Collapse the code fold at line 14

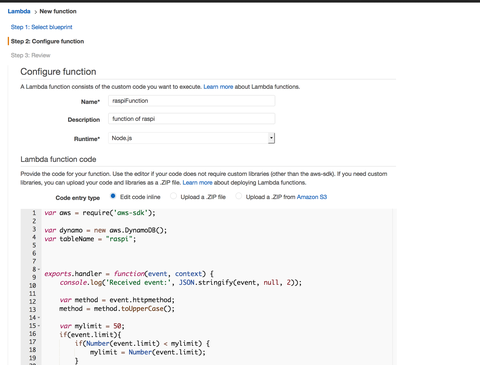point(39,318)
